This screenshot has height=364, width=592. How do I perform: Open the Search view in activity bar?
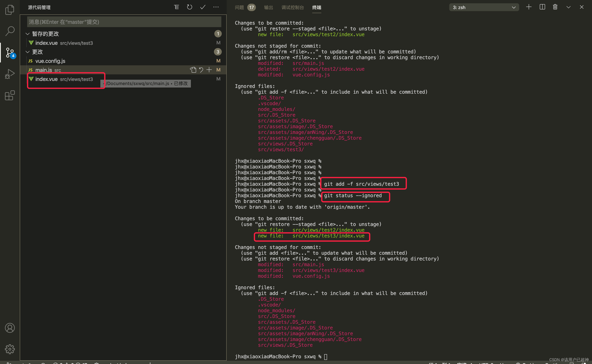pyautogui.click(x=10, y=31)
